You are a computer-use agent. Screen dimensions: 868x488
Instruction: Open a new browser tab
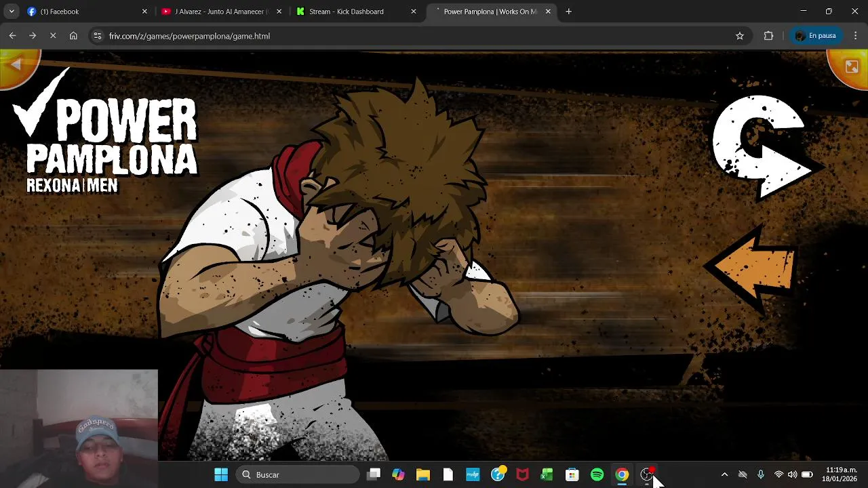[x=569, y=12]
